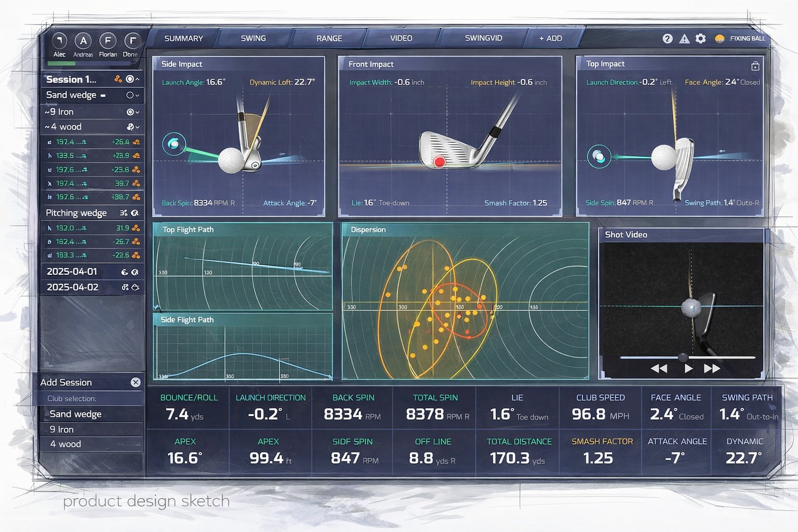Screen dimensions: 798x532
Task: Click the lock icon on the Top Impact panel
Action: 755,66
